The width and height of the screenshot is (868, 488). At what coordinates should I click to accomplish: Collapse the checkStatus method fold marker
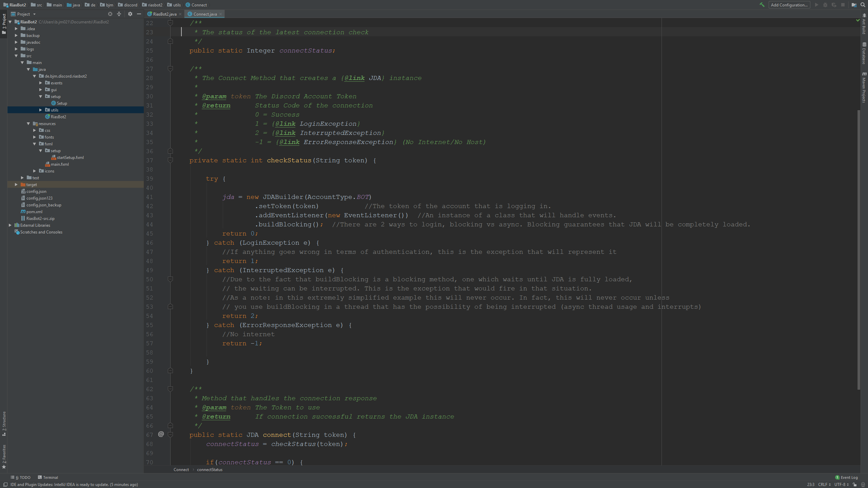point(171,160)
